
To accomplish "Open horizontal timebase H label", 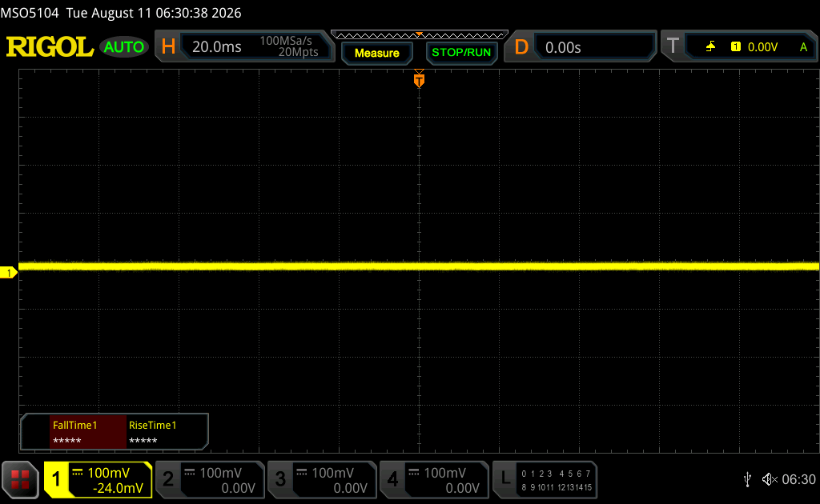I will tap(168, 46).
